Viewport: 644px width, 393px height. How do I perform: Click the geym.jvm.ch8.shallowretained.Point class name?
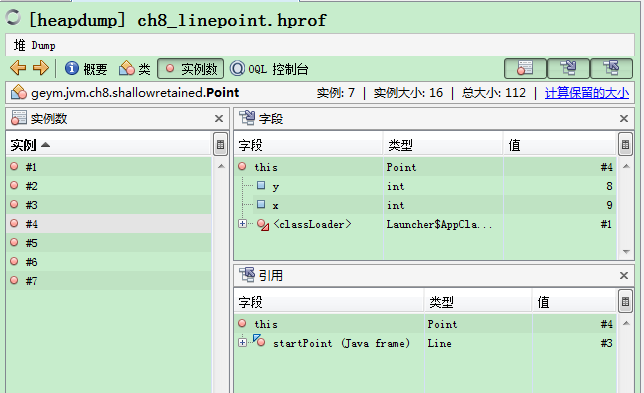135,93
